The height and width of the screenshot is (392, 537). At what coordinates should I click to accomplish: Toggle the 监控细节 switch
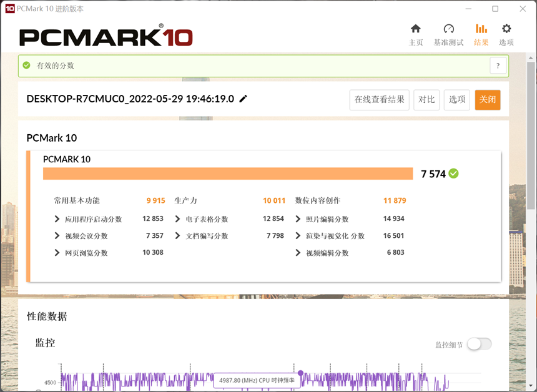479,344
